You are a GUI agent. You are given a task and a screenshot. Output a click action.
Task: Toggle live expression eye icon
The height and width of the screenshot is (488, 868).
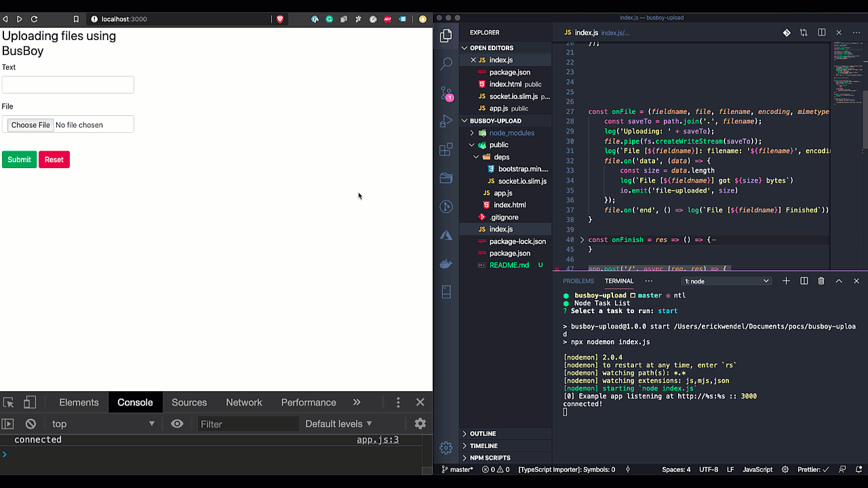tap(177, 424)
